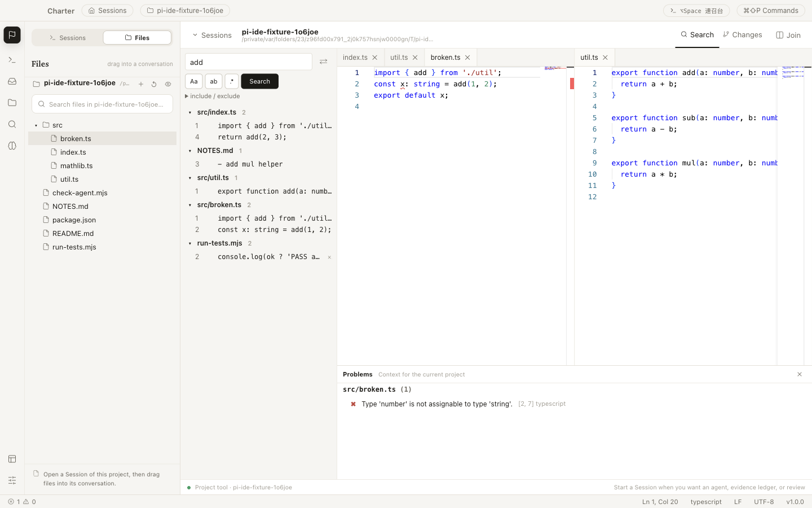812x508 pixels.
Task: Close the Problems panel
Action: point(799,374)
